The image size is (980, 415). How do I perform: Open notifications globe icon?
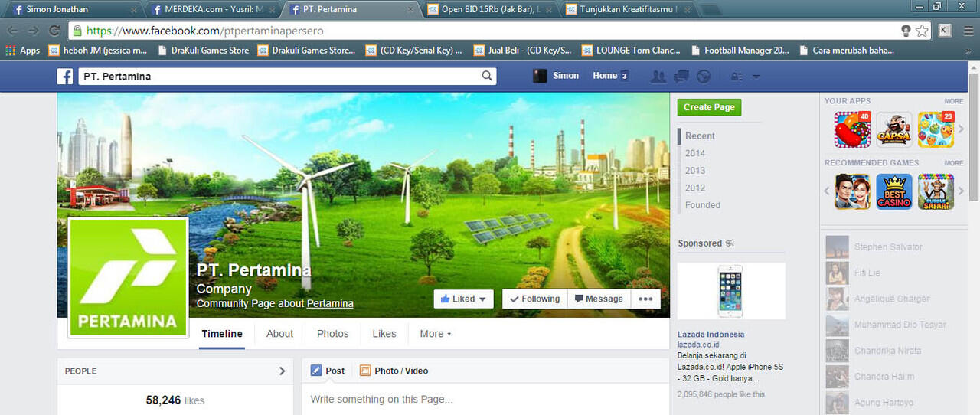(704, 77)
